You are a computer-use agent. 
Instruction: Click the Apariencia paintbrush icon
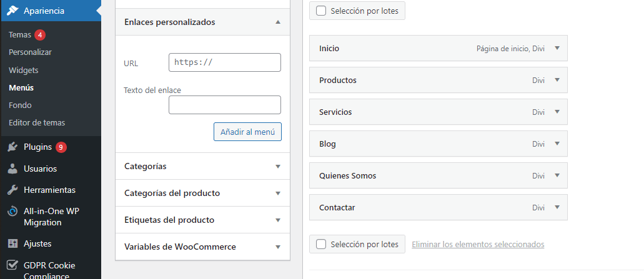[x=12, y=11]
